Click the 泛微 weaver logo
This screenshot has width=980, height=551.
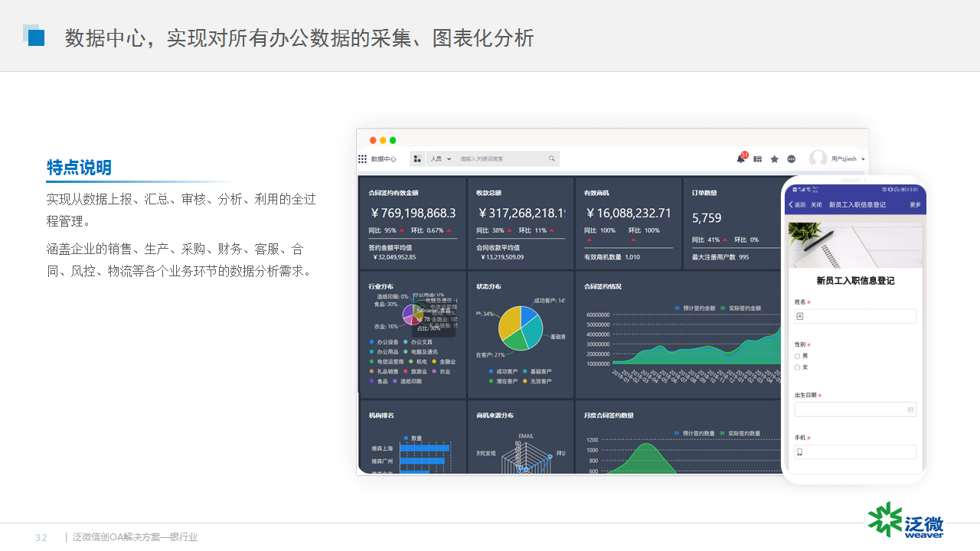906,521
